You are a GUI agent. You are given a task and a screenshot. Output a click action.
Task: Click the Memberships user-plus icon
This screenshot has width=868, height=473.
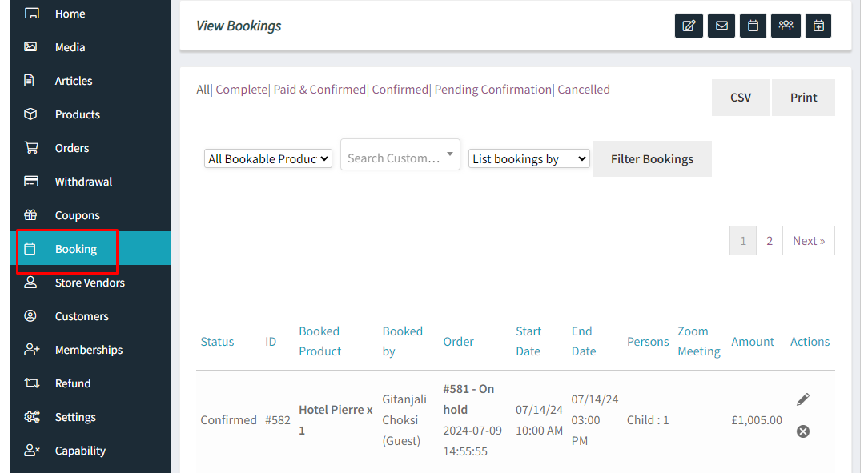[32, 350]
